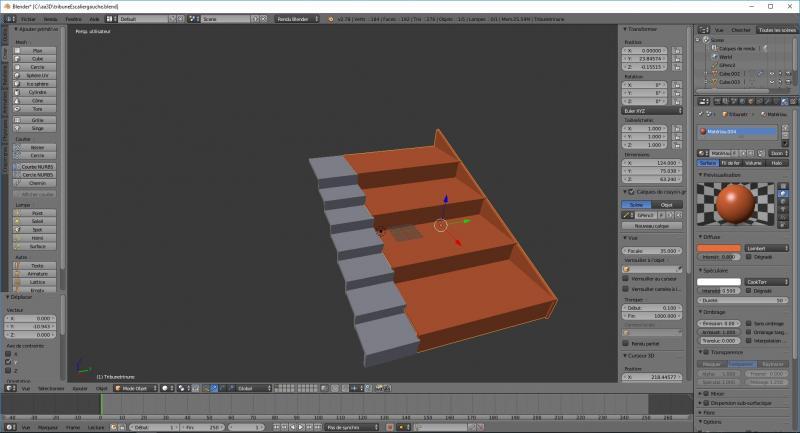Image resolution: width=800 pixels, height=433 pixels.
Task: Add a Tore mesh primitive
Action: [x=38, y=109]
